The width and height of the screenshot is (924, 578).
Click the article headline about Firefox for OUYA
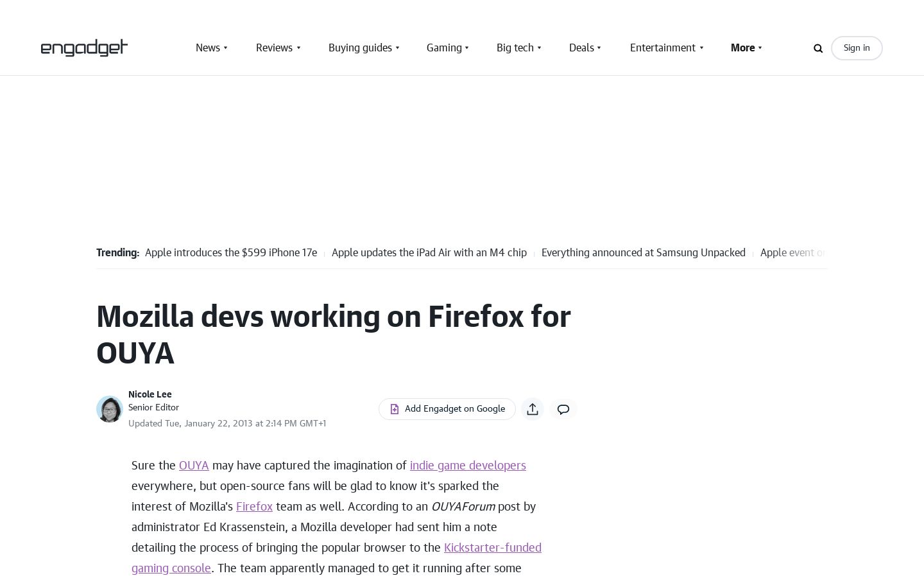(x=334, y=335)
